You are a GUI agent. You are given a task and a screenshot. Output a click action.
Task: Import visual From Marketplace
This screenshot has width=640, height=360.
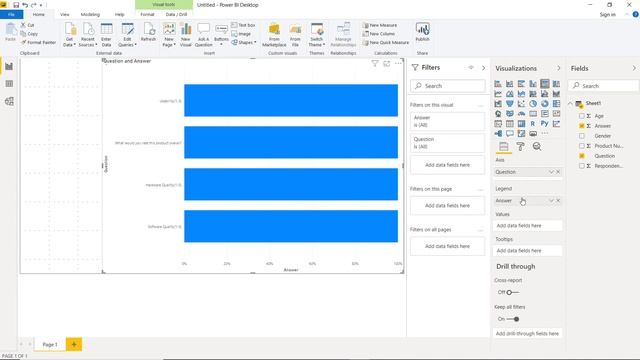tap(274, 35)
